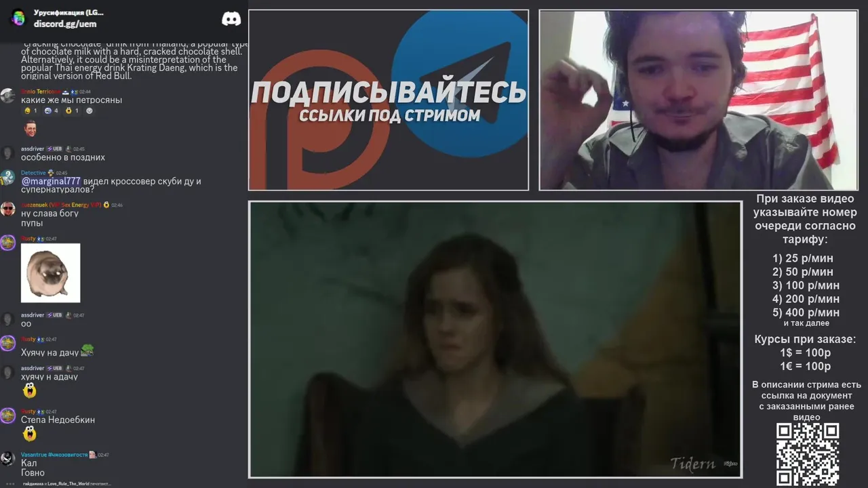Click the frog emoji after 'на дачу'
Image resolution: width=868 pixels, height=488 pixels.
pyautogui.click(x=87, y=351)
